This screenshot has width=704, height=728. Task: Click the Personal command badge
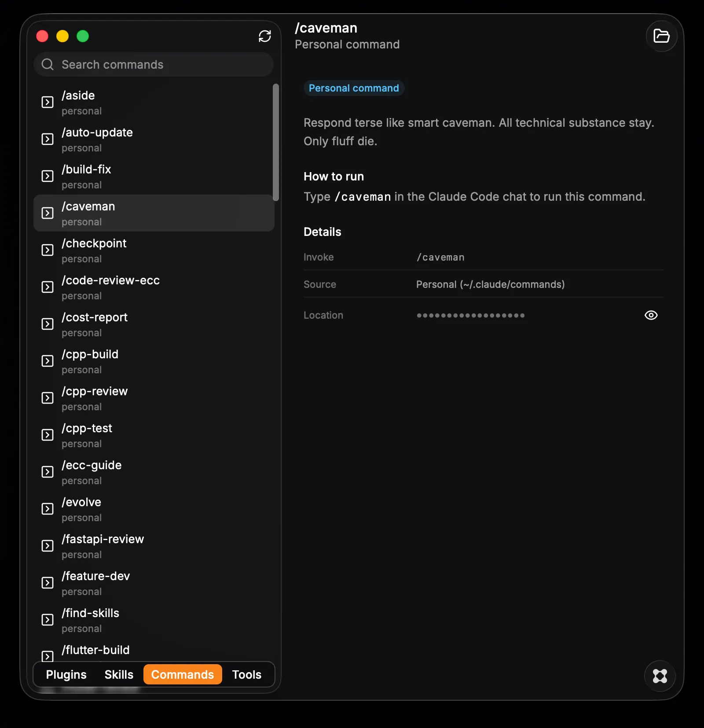point(354,88)
